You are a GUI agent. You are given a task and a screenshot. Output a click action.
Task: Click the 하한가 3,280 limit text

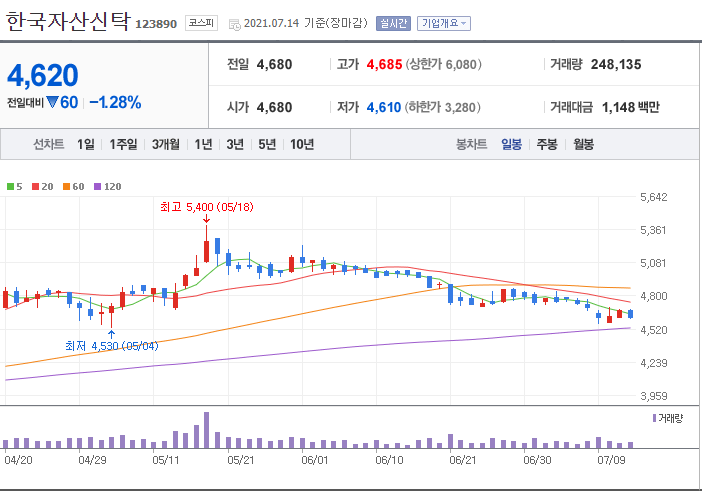pos(443,107)
